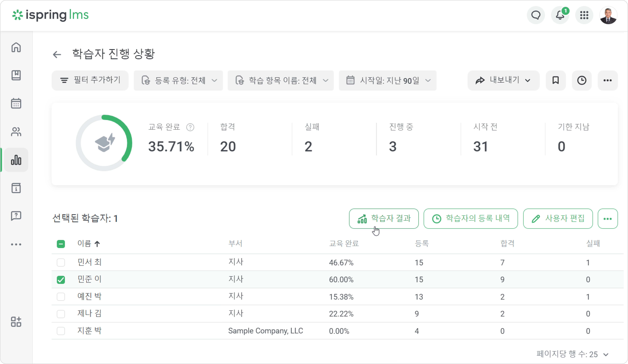The width and height of the screenshot is (628, 364).
Task: Sort by the 교육 완료 column header
Action: [344, 244]
